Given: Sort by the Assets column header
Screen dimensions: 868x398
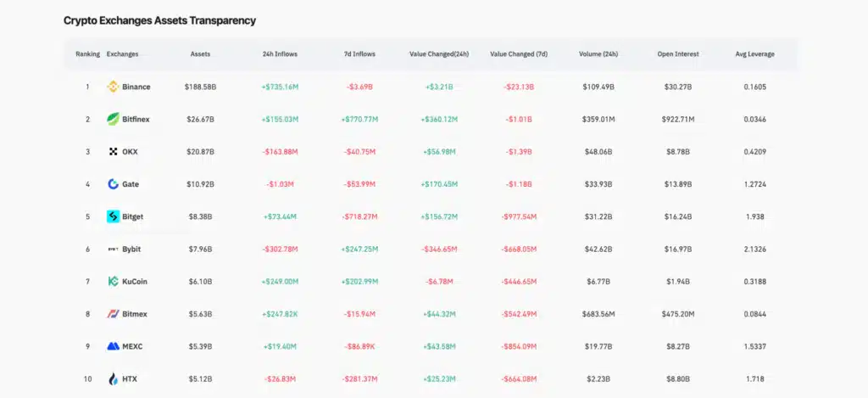Looking at the screenshot, I should click(200, 54).
